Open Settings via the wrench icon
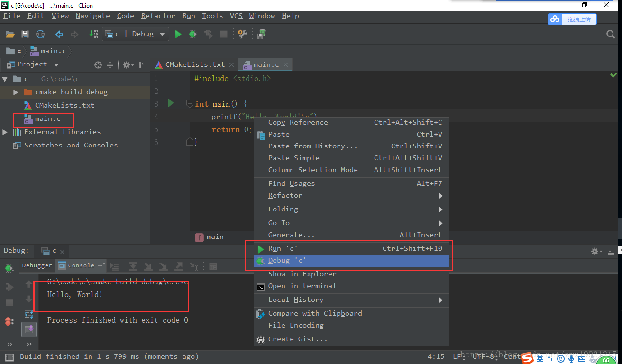The image size is (622, 364). click(243, 34)
